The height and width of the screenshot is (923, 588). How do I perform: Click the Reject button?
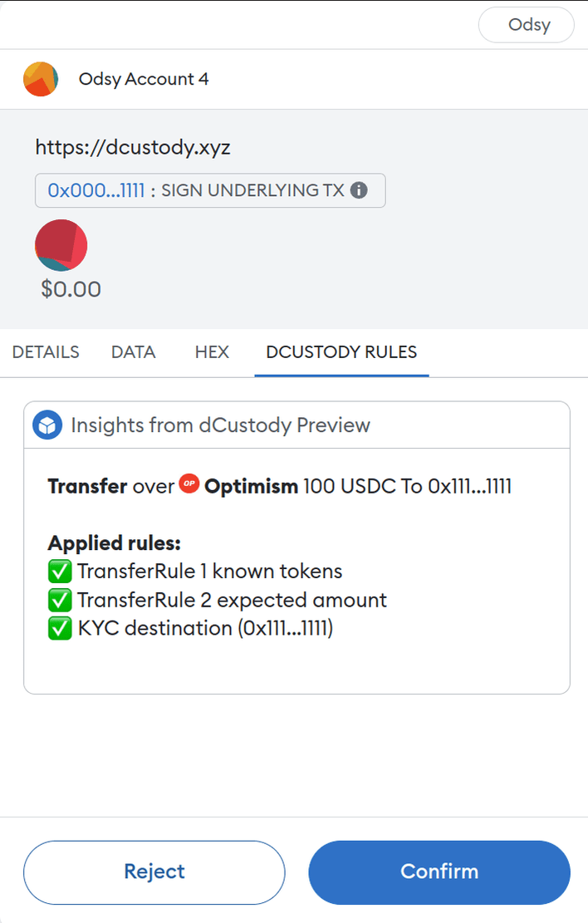point(154,871)
